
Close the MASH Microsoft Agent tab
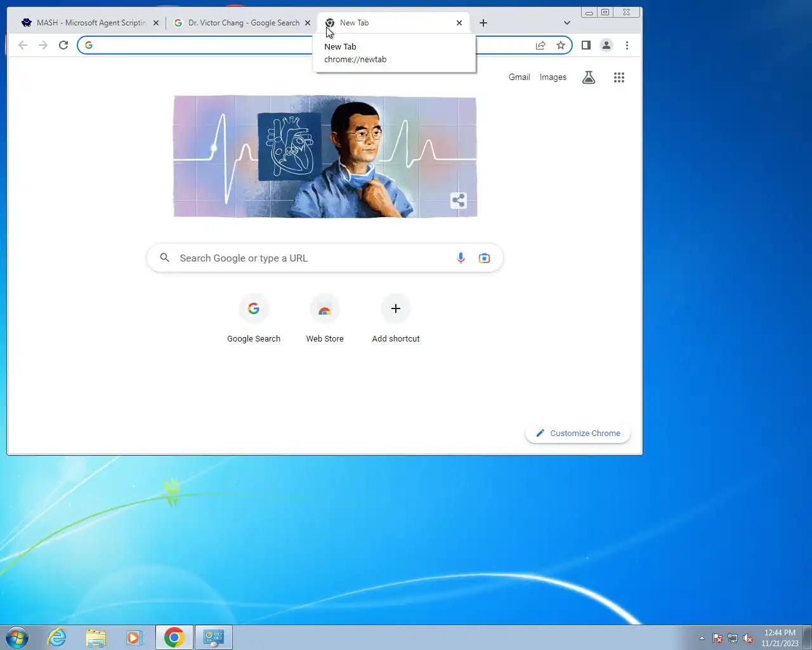[156, 23]
